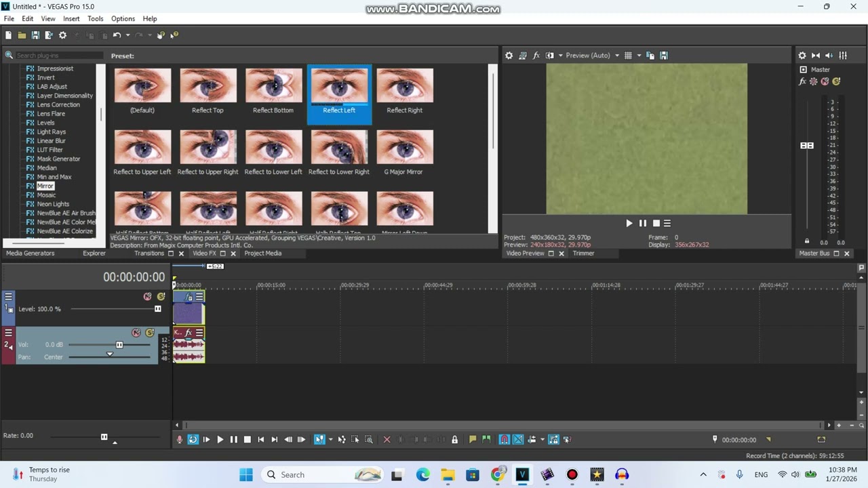Screen dimensions: 868x488
Task: Toggle split screen view in preview
Action: click(x=550, y=56)
